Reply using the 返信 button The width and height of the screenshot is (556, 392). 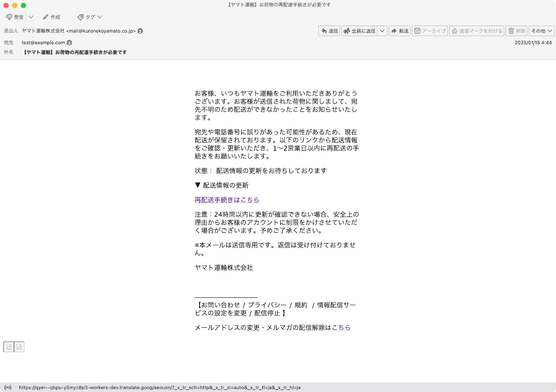[329, 31]
